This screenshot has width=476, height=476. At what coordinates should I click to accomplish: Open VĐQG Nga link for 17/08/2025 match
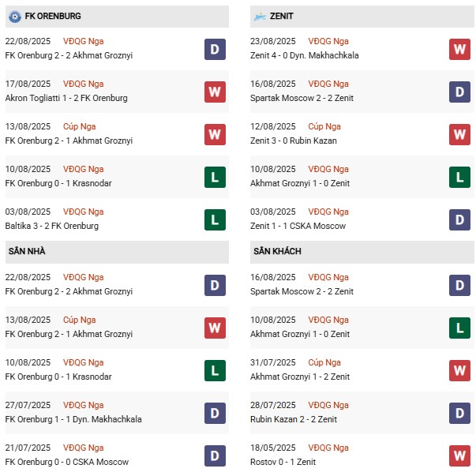click(x=83, y=84)
